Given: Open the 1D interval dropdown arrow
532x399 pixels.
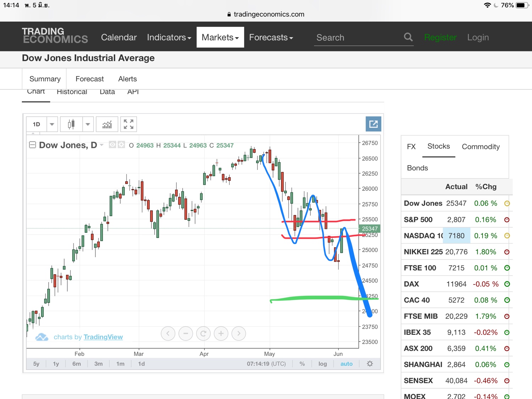Looking at the screenshot, I should click(52, 124).
